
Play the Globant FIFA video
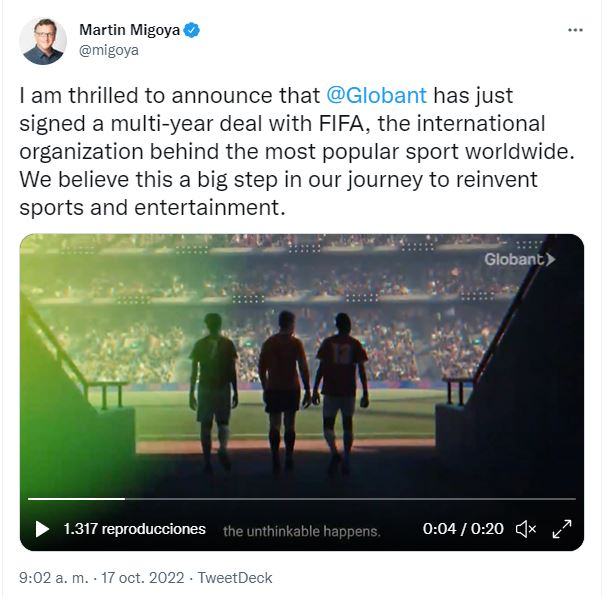coord(42,529)
